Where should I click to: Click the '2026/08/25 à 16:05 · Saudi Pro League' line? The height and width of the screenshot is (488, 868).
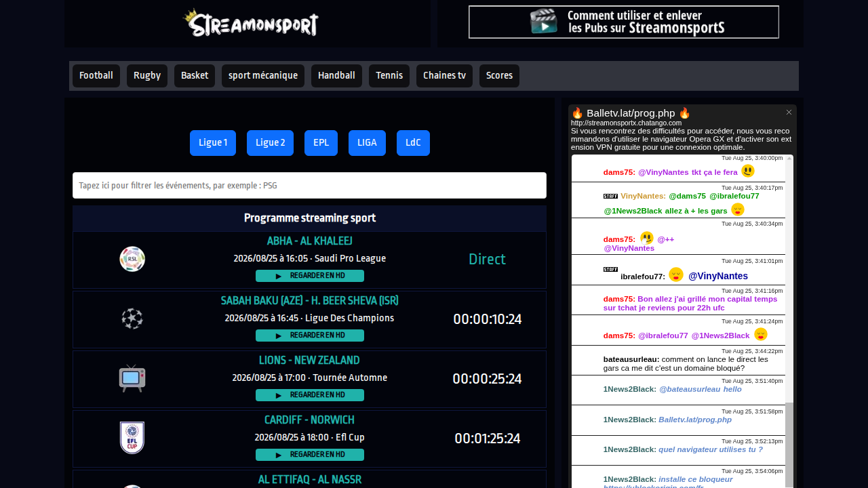309,258
